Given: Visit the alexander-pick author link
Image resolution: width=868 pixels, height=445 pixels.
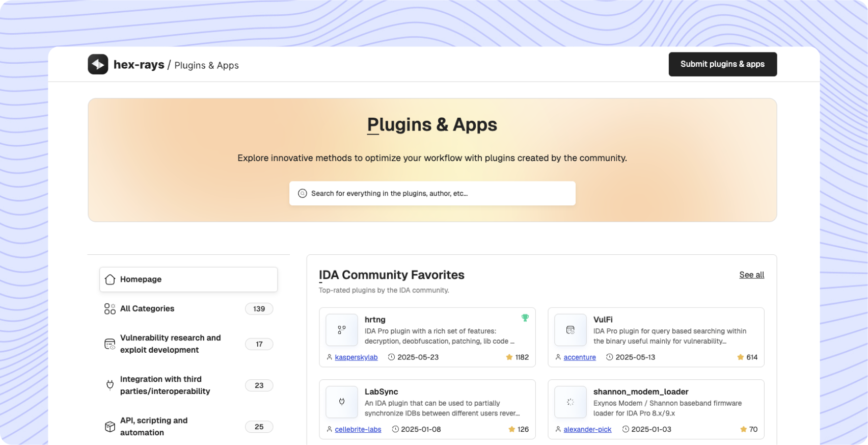Looking at the screenshot, I should pyautogui.click(x=587, y=430).
